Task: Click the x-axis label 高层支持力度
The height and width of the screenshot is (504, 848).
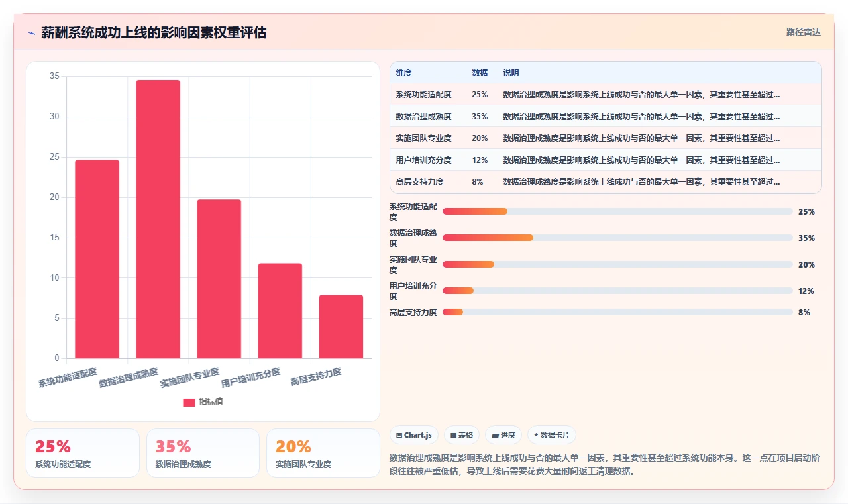Action: (316, 377)
